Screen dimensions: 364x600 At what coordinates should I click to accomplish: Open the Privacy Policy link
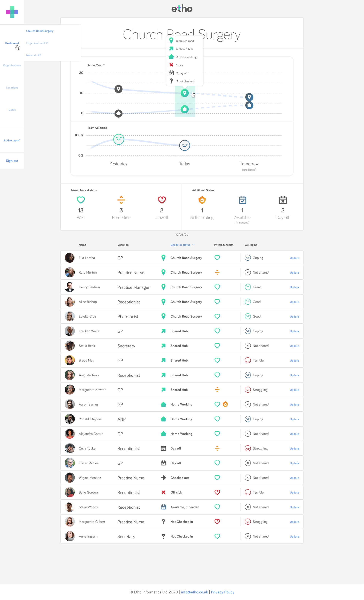(222, 592)
